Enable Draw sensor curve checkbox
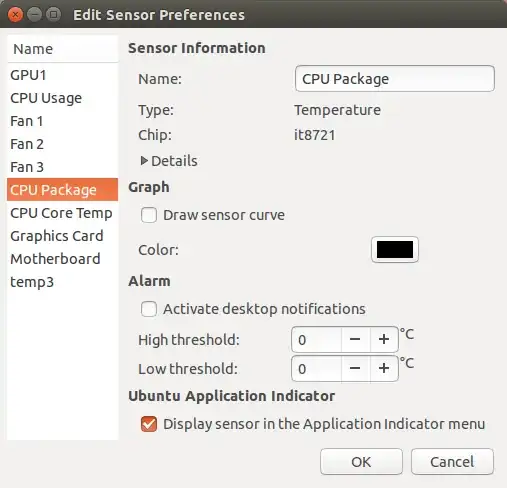 coord(149,215)
